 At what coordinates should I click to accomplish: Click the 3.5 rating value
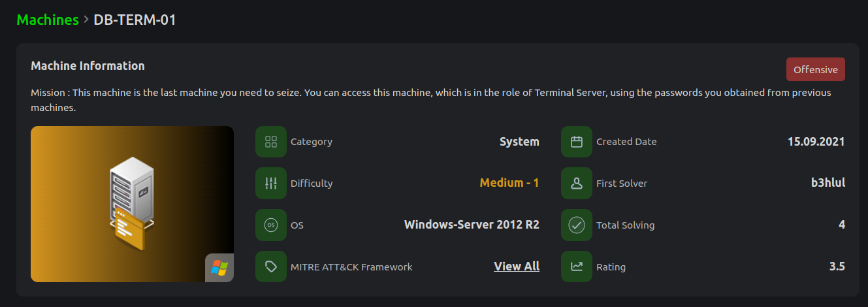click(x=837, y=267)
